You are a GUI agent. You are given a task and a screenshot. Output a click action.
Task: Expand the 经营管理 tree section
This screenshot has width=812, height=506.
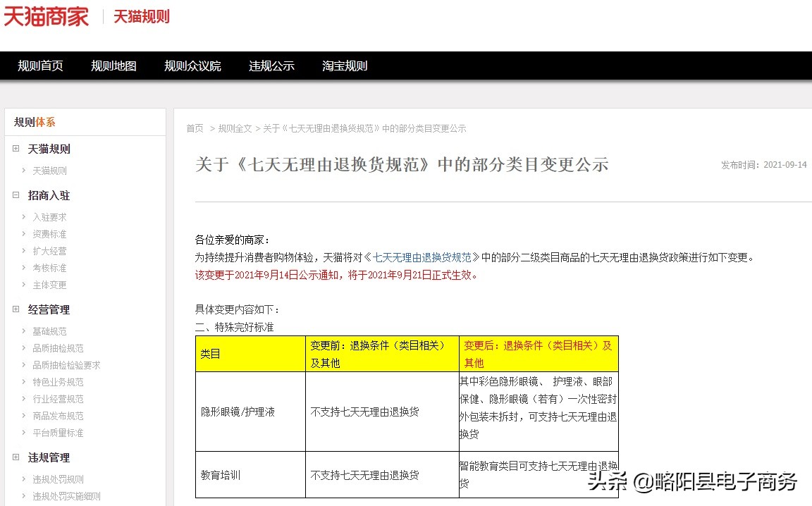[16, 309]
